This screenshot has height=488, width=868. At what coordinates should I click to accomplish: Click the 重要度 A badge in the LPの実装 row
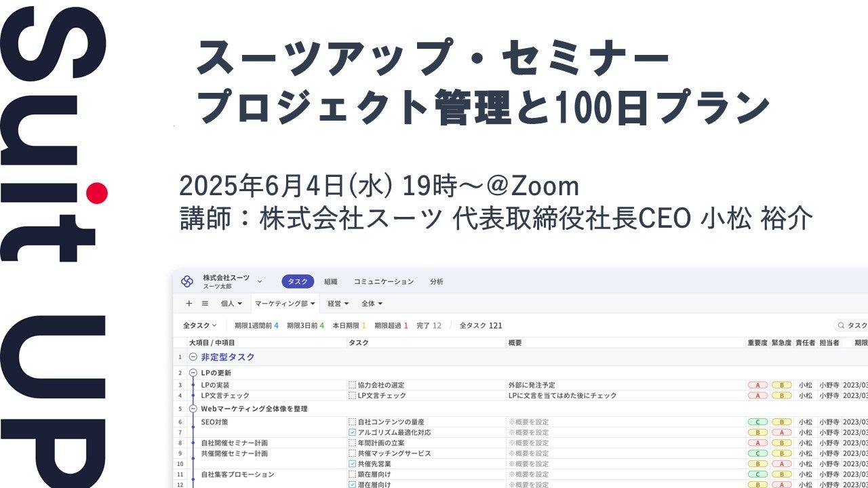[757, 385]
